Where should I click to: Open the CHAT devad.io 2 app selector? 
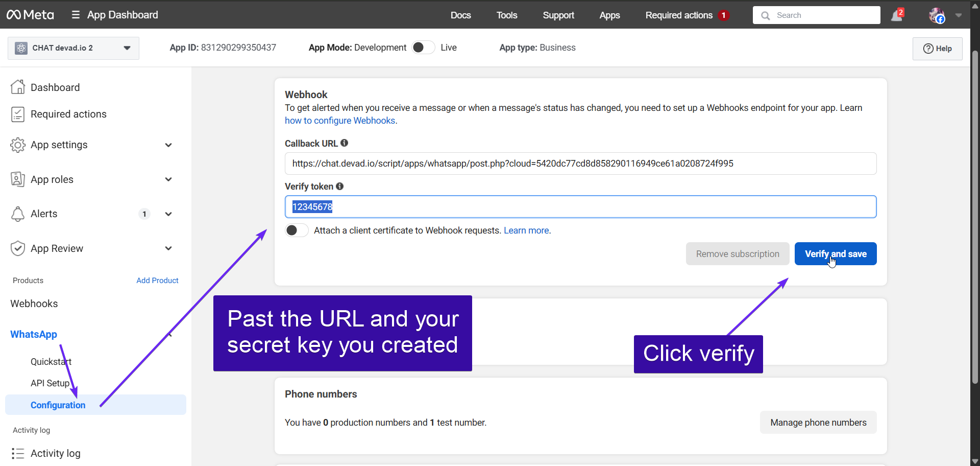[x=73, y=48]
